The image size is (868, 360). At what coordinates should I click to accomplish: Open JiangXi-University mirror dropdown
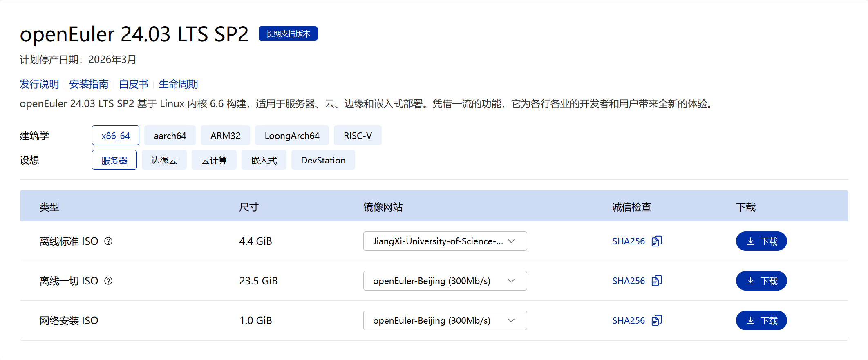[445, 241]
